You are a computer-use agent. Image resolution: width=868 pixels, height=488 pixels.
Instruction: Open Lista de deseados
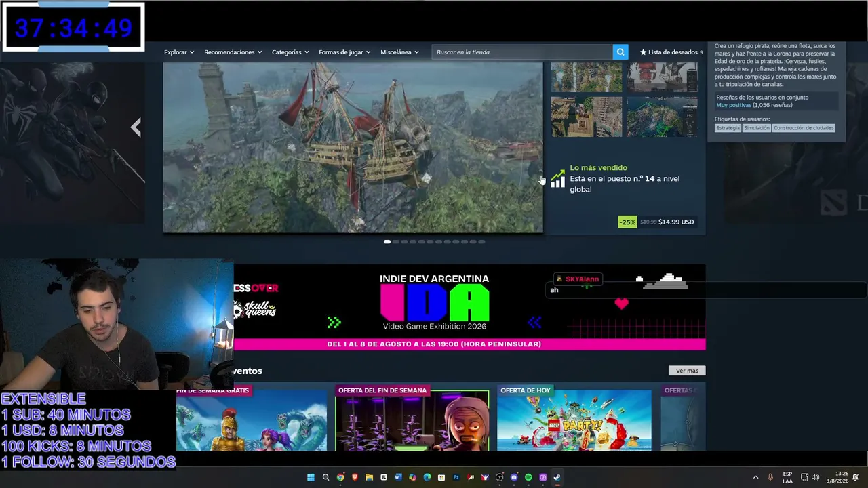coord(671,52)
